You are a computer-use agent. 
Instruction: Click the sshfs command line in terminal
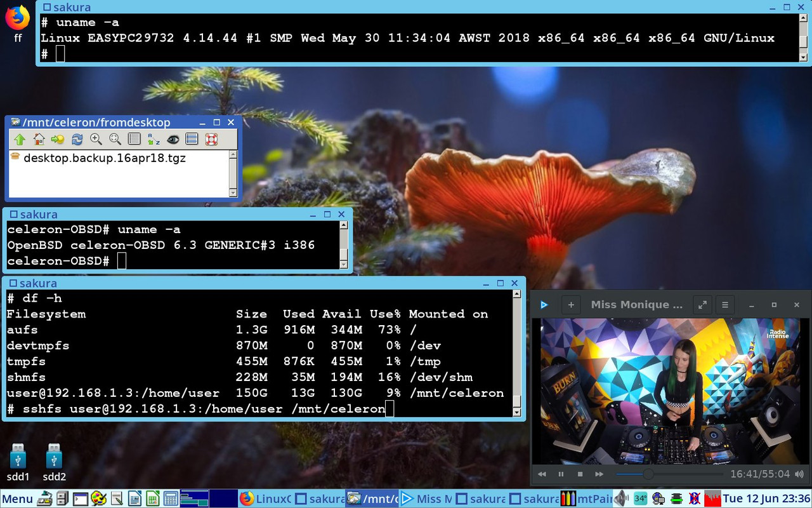[x=196, y=409]
